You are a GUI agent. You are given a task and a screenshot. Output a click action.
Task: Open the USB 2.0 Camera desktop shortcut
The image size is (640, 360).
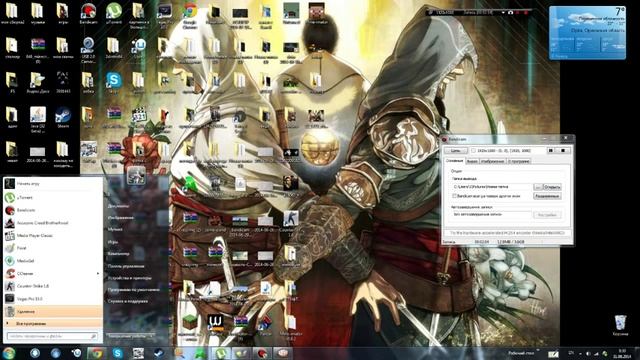[88, 50]
